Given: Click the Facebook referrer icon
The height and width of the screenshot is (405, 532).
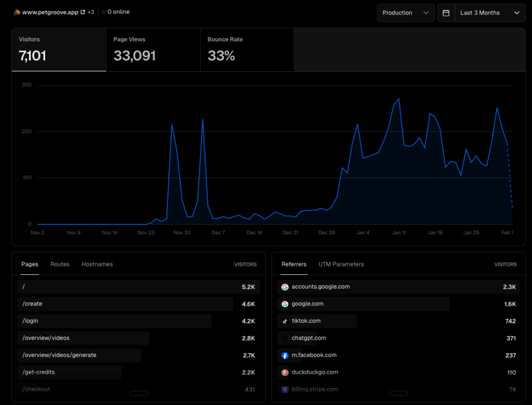Looking at the screenshot, I should pyautogui.click(x=285, y=356).
